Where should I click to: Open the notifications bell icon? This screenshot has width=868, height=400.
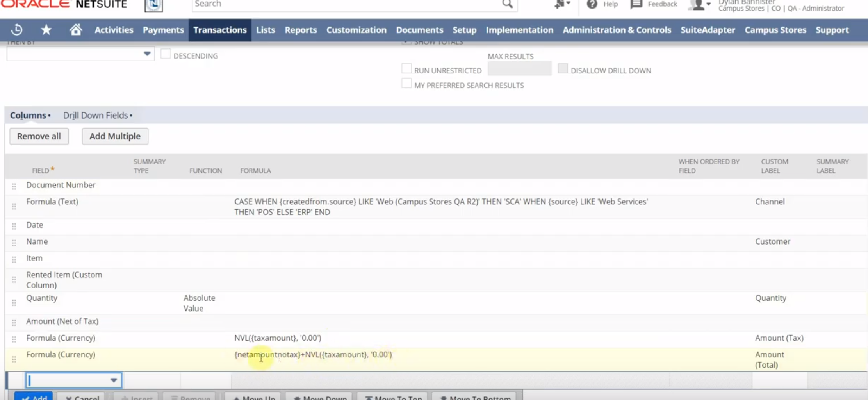[x=559, y=4]
